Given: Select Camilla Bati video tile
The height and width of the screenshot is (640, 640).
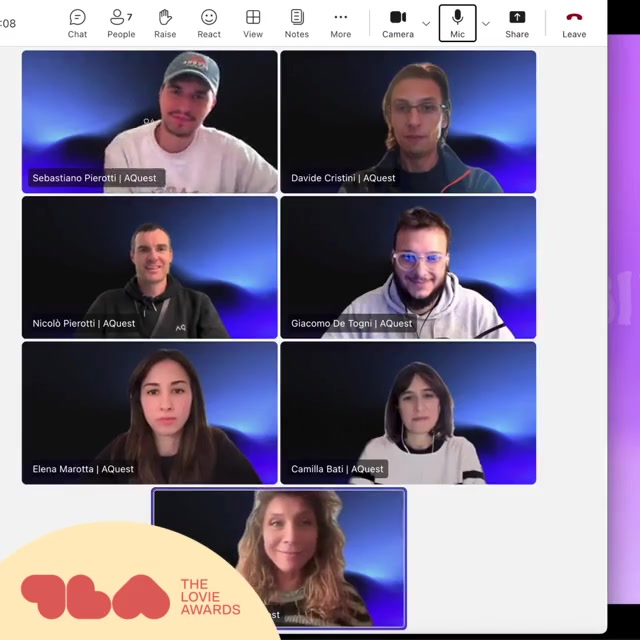Looking at the screenshot, I should point(408,413).
